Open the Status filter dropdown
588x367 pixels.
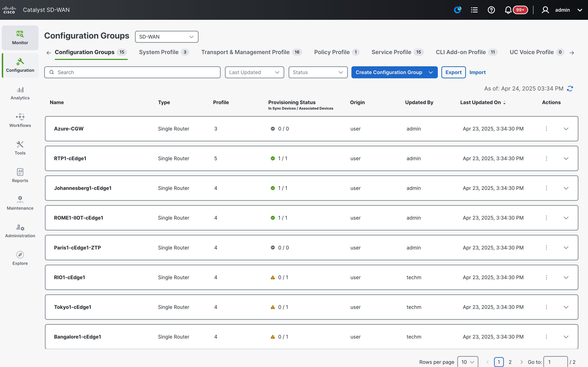(x=318, y=72)
